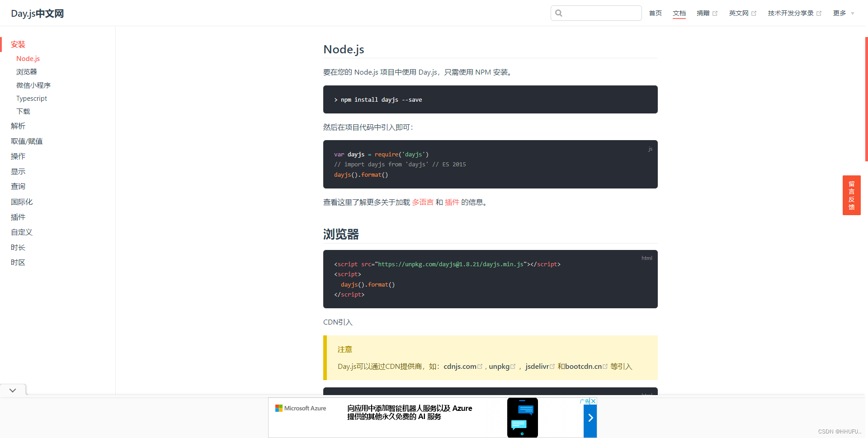Expand the 插件 sidebar section
The image size is (868, 438).
point(18,217)
